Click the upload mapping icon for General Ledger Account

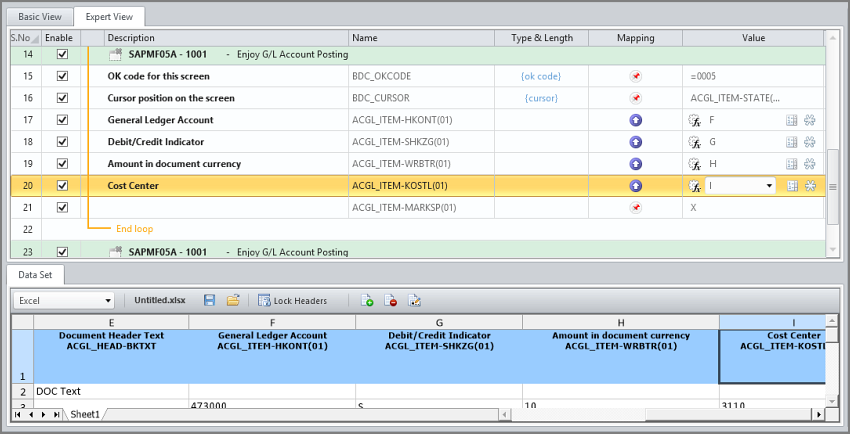point(635,120)
